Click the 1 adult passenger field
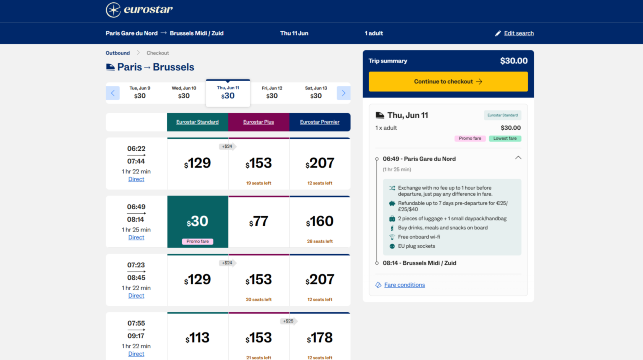 tap(374, 33)
